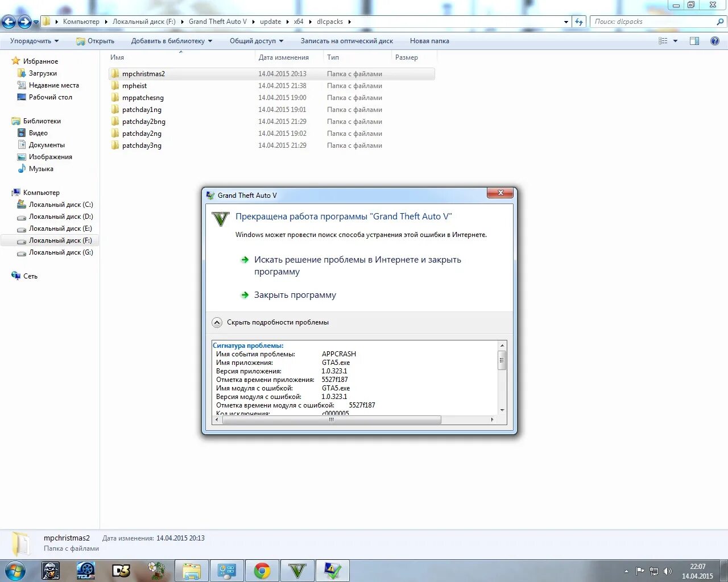Click horizontal scrollbar in problem details
Image resolution: width=728 pixels, height=582 pixels.
[332, 419]
